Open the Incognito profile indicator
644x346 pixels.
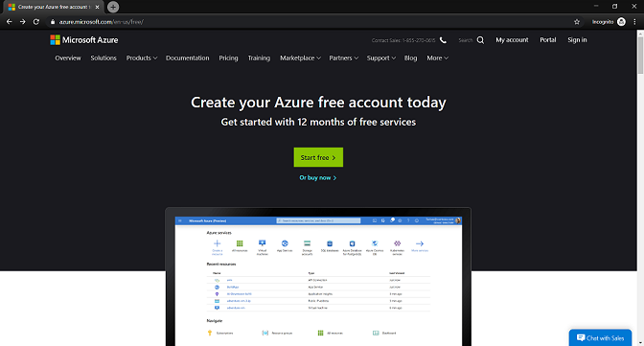pos(609,22)
